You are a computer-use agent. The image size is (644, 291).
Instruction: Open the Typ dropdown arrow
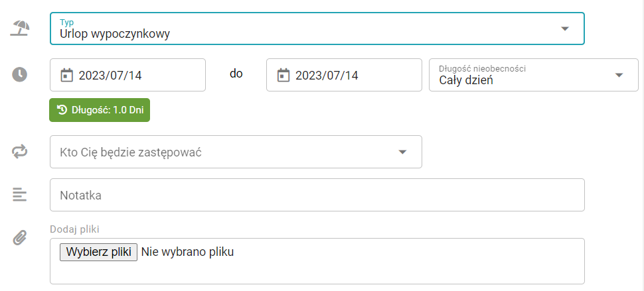coord(565,29)
